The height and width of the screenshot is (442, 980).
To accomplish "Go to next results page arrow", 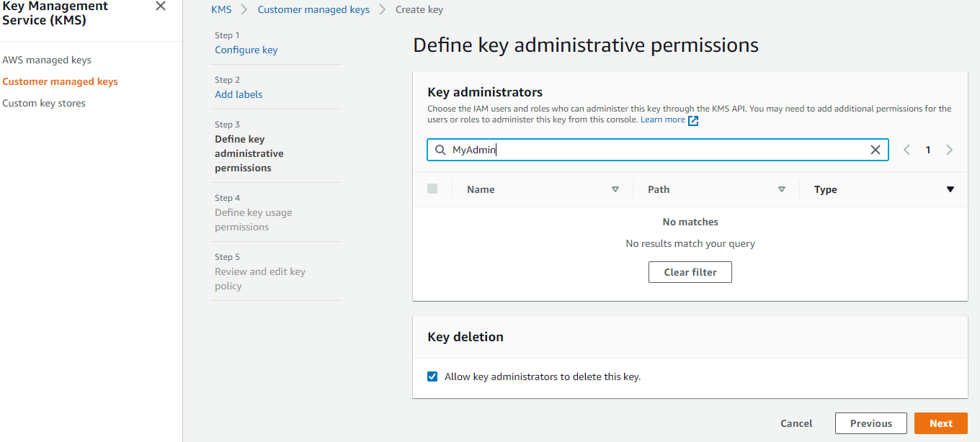I will [x=949, y=150].
